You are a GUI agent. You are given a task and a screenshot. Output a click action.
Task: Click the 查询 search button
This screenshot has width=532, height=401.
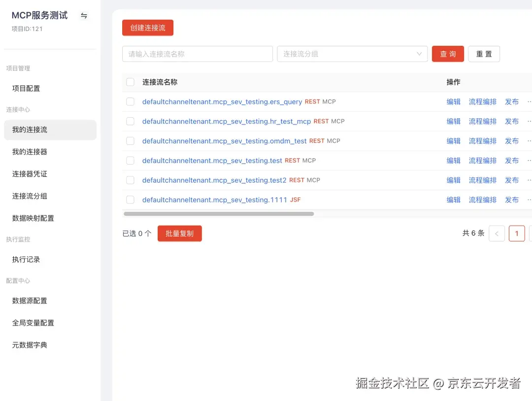[x=448, y=54]
